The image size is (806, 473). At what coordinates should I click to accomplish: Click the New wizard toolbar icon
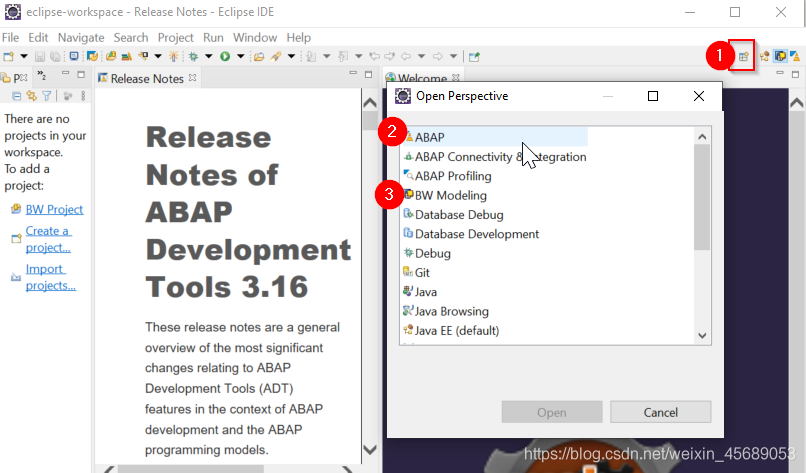click(x=8, y=57)
